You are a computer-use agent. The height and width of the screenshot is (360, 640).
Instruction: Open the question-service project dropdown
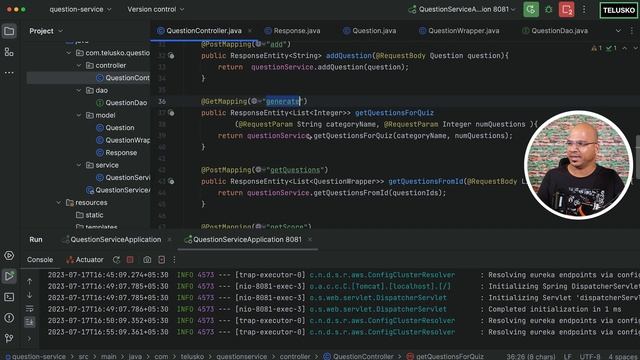coord(80,9)
